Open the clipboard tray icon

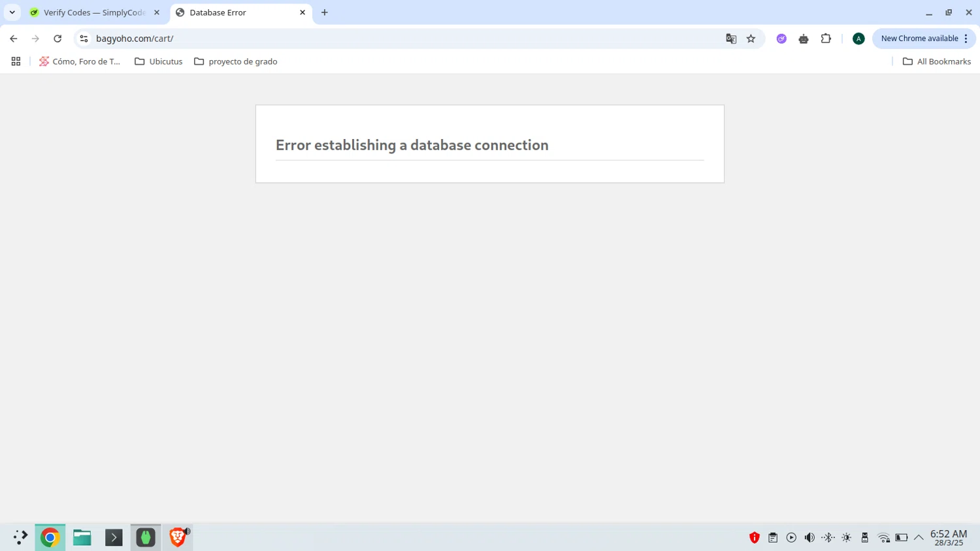pos(773,537)
